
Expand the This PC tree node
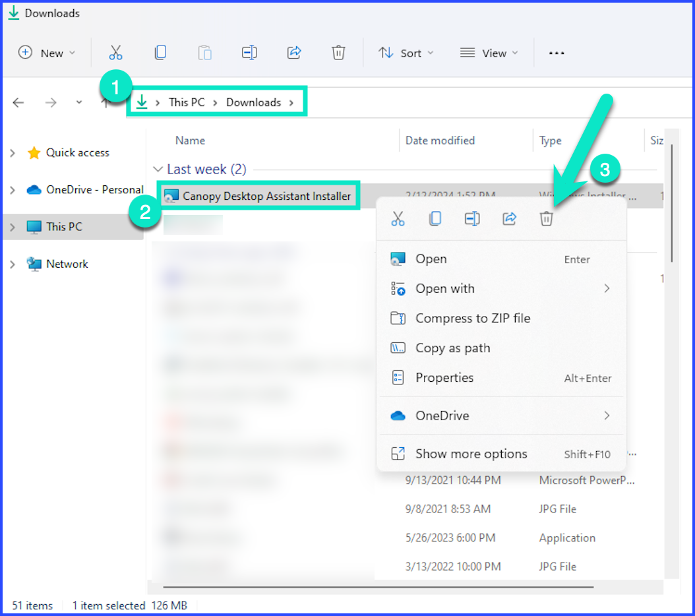point(13,227)
